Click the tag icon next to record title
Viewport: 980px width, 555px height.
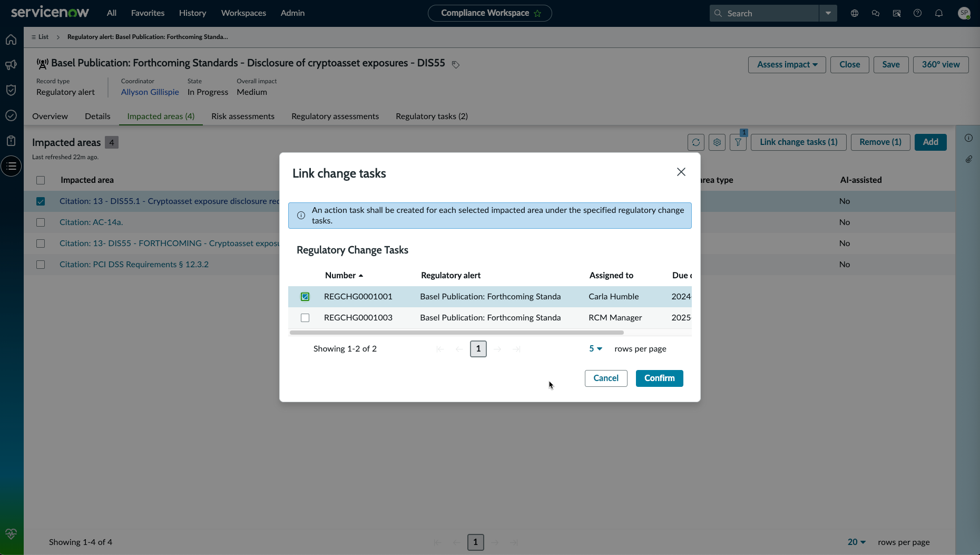[x=456, y=65]
